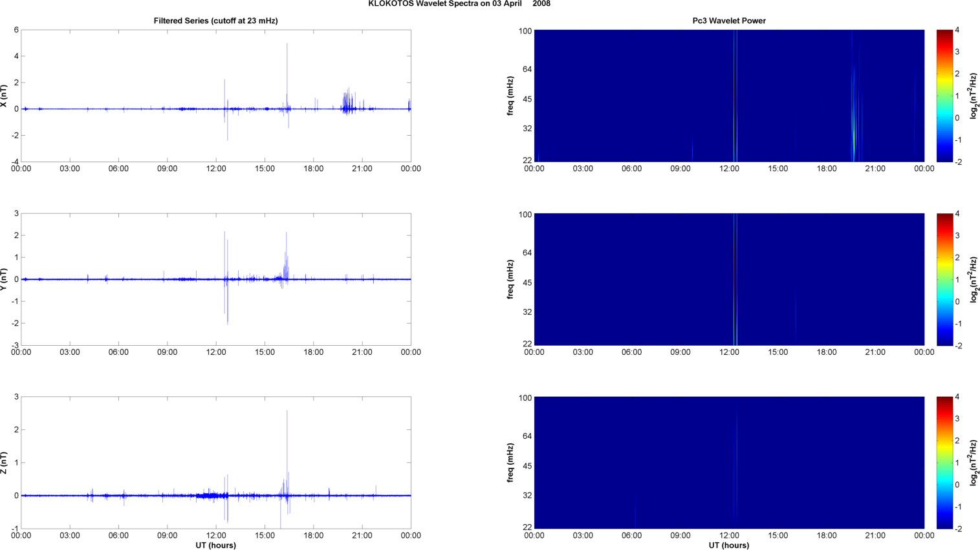Click the "-3" tick on the Y (nT) axis
The width and height of the screenshot is (980, 550).
click(x=14, y=345)
